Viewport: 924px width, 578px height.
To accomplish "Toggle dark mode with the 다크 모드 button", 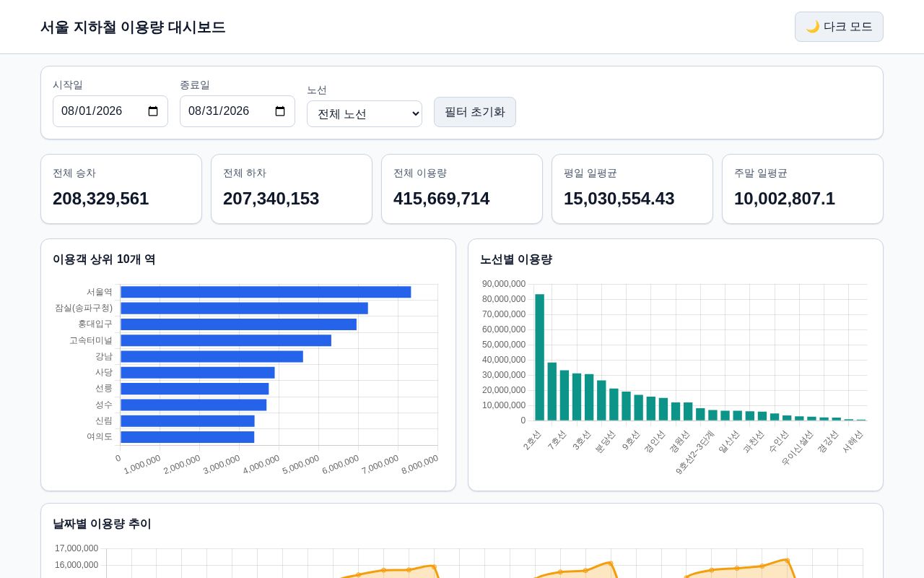I will click(x=839, y=27).
